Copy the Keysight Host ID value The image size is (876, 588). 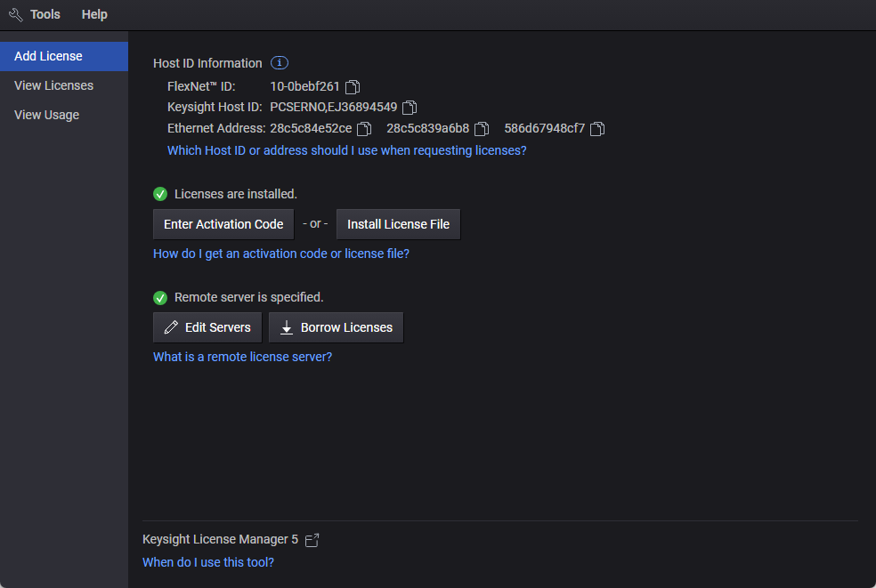pyautogui.click(x=410, y=108)
